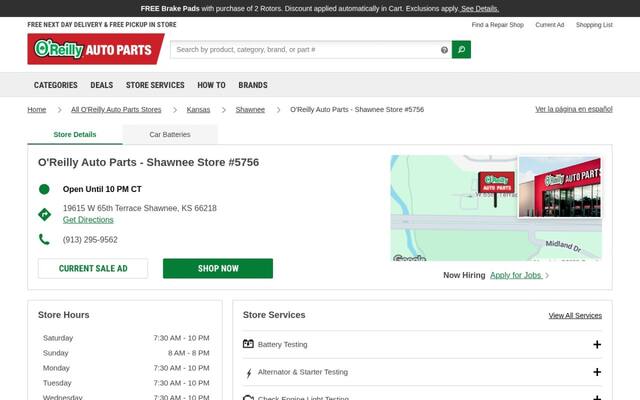Go to Home breadcrumb

[37, 109]
